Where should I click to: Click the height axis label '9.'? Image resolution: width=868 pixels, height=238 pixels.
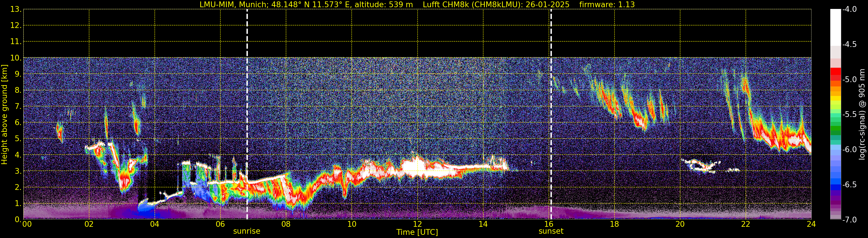pyautogui.click(x=18, y=74)
